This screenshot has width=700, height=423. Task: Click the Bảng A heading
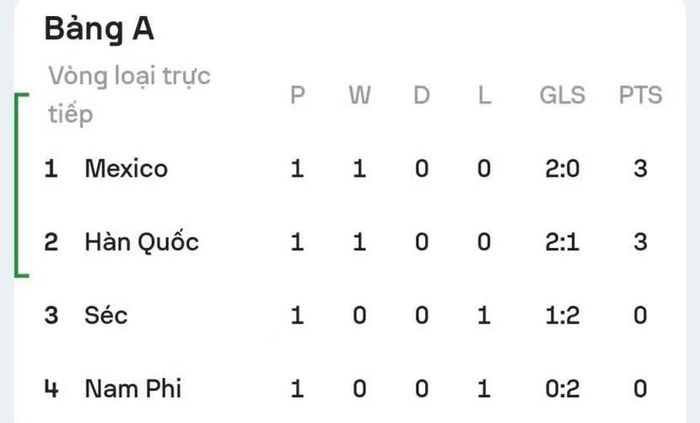(99, 29)
